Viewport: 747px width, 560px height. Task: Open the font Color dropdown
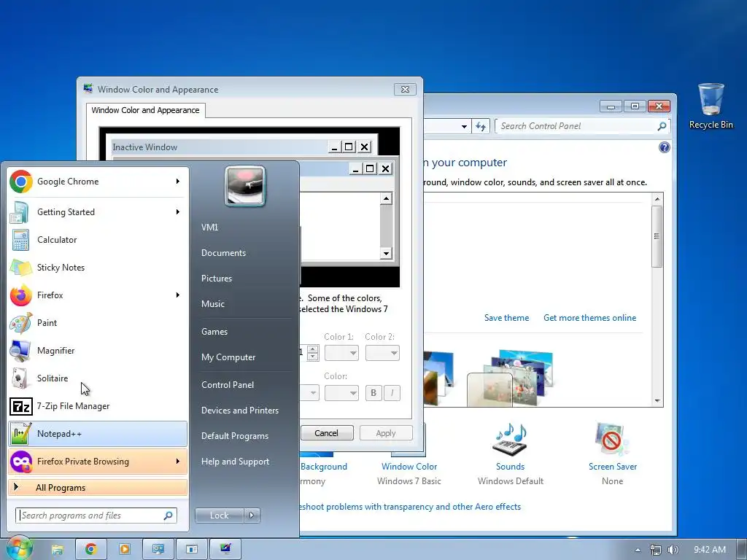tap(341, 393)
